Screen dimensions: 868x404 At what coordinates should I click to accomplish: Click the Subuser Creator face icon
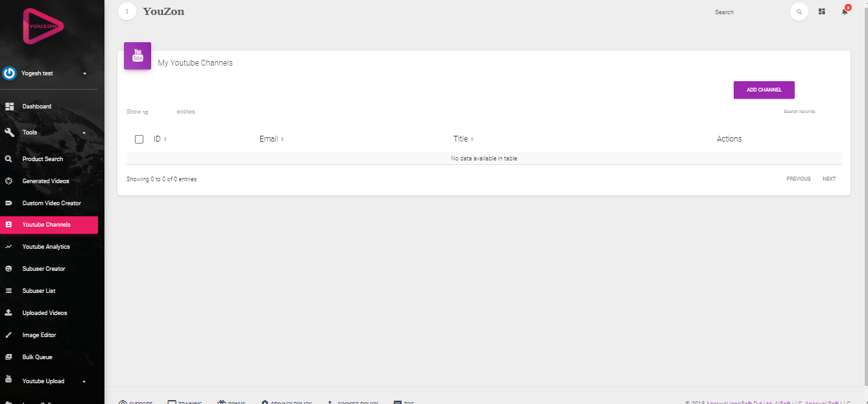[8, 269]
